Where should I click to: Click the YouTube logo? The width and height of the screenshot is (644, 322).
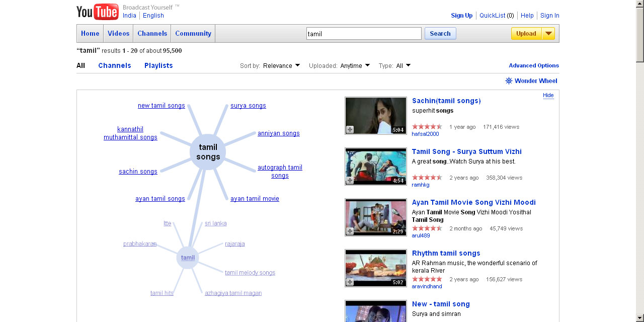(x=98, y=12)
